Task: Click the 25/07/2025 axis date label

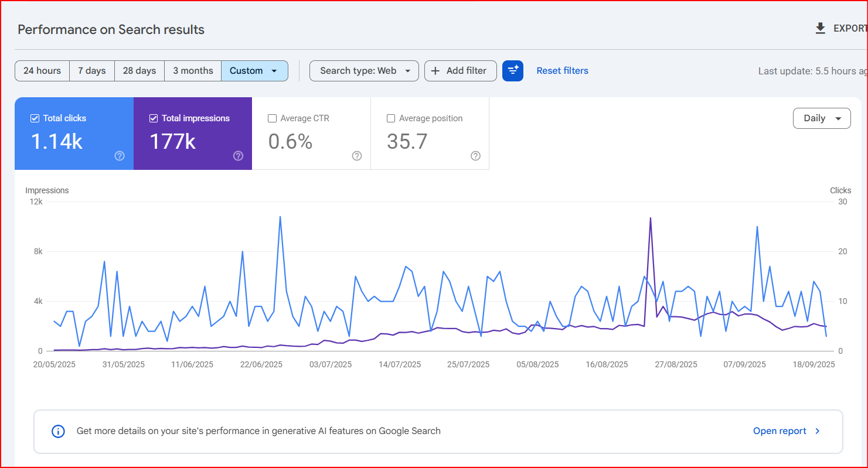Action: pos(468,364)
